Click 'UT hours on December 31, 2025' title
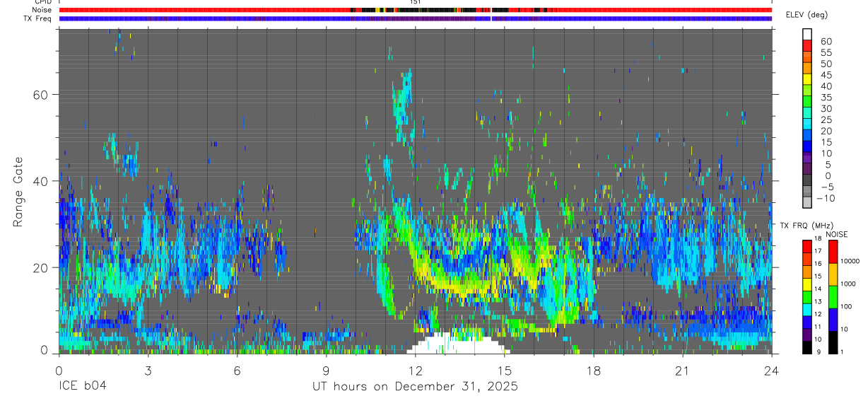The height and width of the screenshot is (401, 868). [x=416, y=387]
